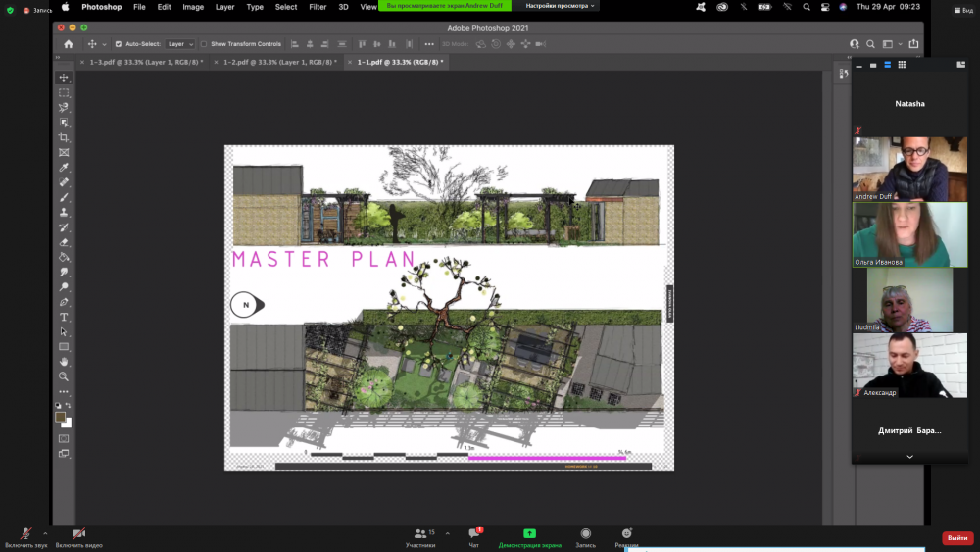The height and width of the screenshot is (552, 980).
Task: Select the Healing Brush tool
Action: pos(64,182)
